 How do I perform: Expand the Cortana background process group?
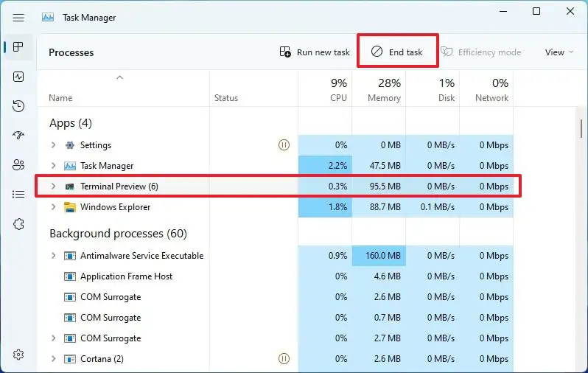pyautogui.click(x=53, y=359)
